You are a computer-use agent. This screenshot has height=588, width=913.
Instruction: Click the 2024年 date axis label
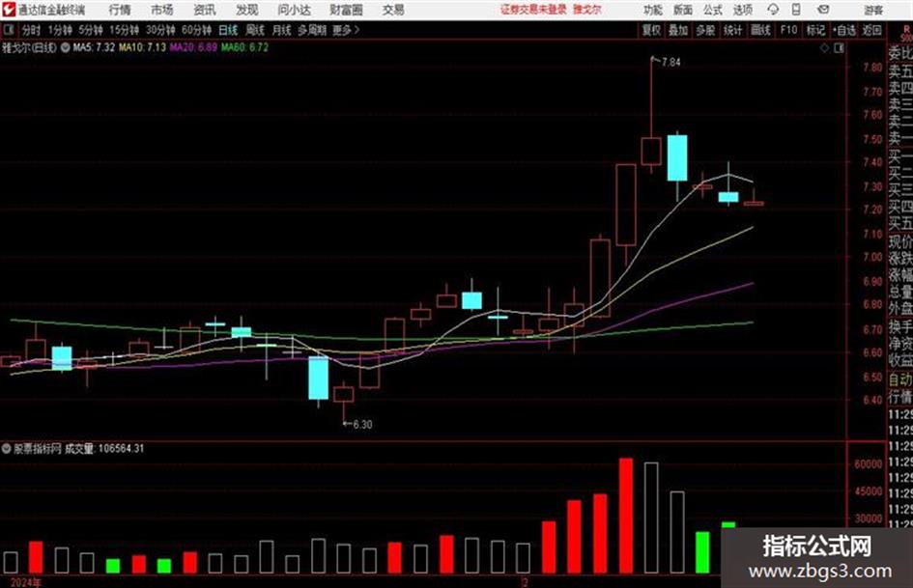tap(26, 582)
